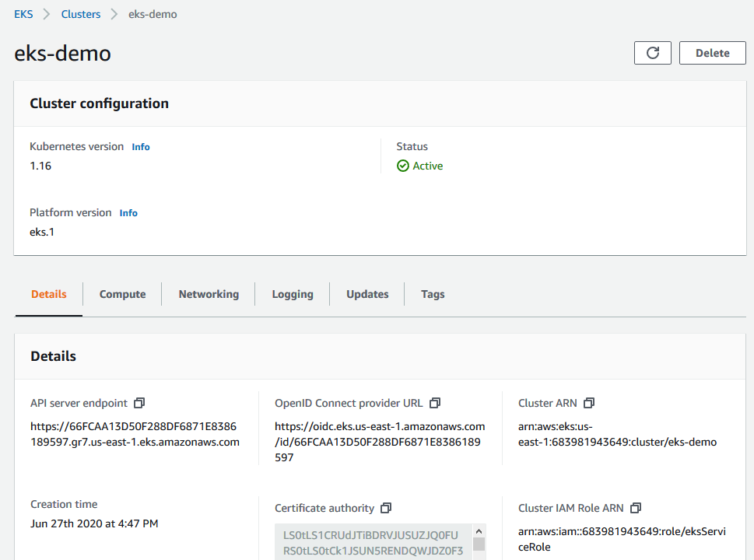Click the green Active status check icon
Image resolution: width=754 pixels, height=560 pixels.
[x=403, y=166]
